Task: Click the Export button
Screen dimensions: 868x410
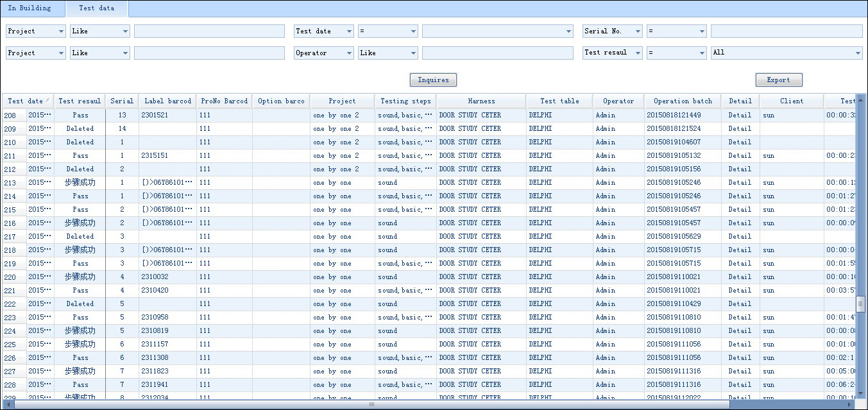Action: pyautogui.click(x=779, y=80)
